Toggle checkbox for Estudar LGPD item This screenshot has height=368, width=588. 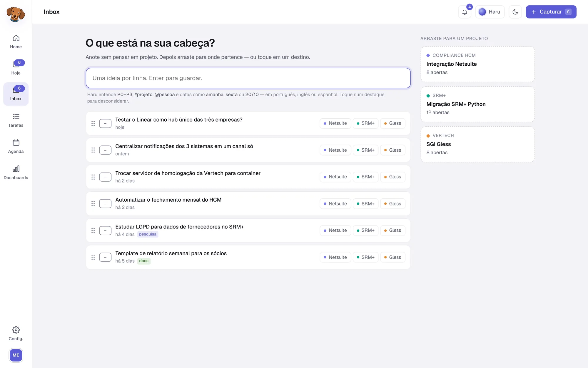[x=105, y=231]
